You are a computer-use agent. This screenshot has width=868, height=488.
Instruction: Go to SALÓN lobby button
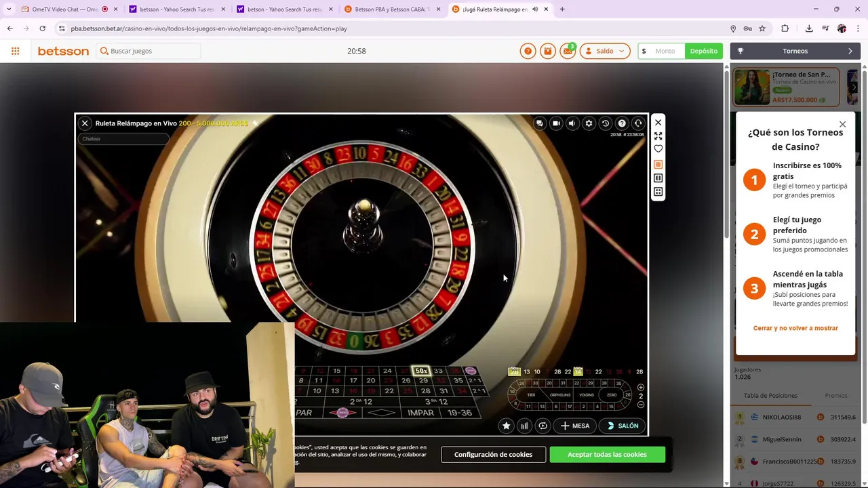[x=623, y=426]
